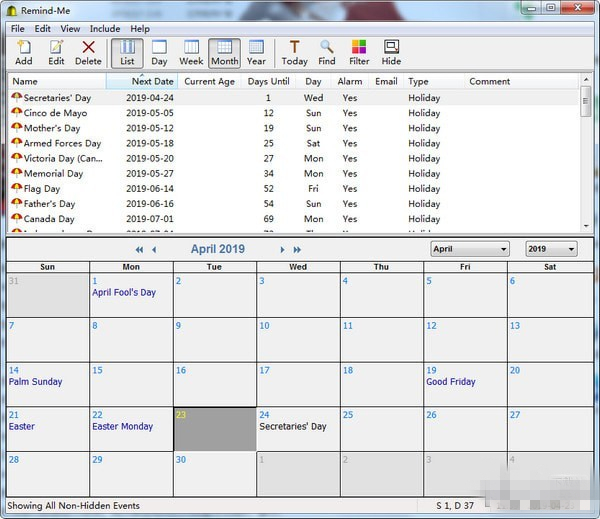The width and height of the screenshot is (600, 519).
Task: Toggle the Month view button
Action: click(x=224, y=52)
